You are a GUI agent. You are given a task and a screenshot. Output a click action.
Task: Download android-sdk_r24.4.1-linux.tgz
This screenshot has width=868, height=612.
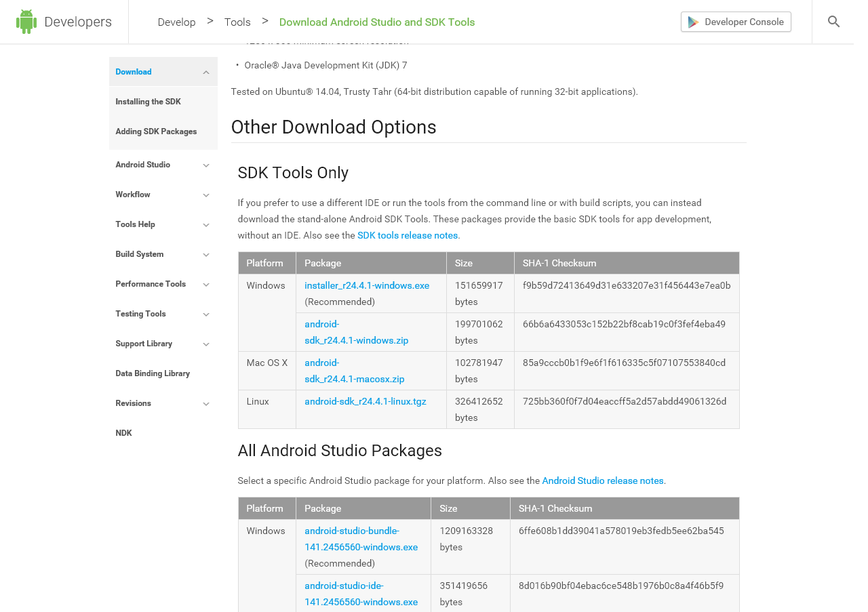(366, 401)
